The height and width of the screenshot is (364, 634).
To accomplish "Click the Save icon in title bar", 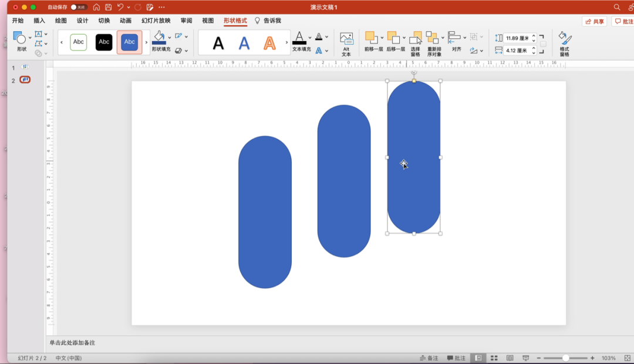I will (x=108, y=7).
